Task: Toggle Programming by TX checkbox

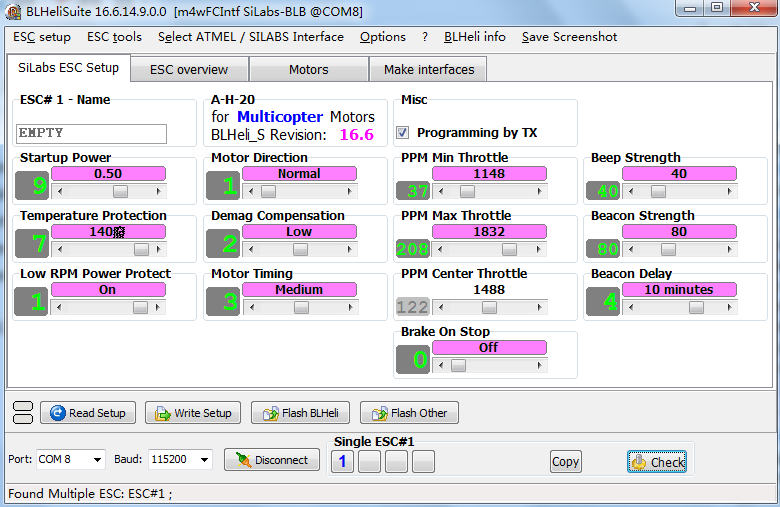Action: pyautogui.click(x=403, y=133)
